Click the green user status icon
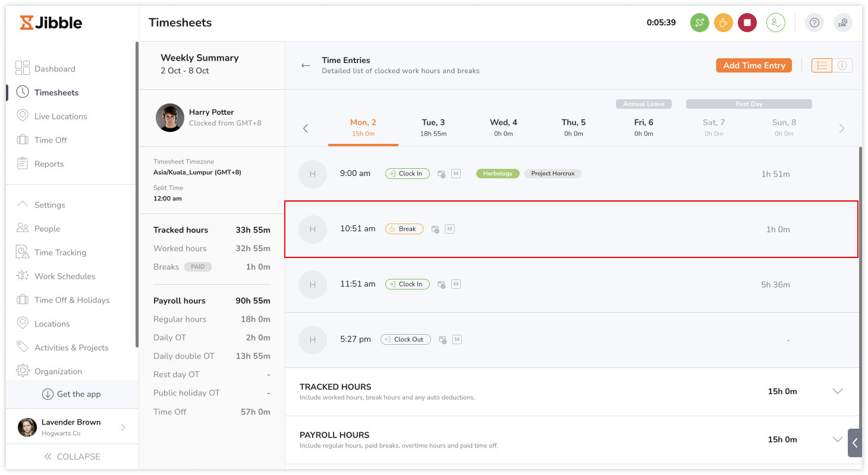 775,23
